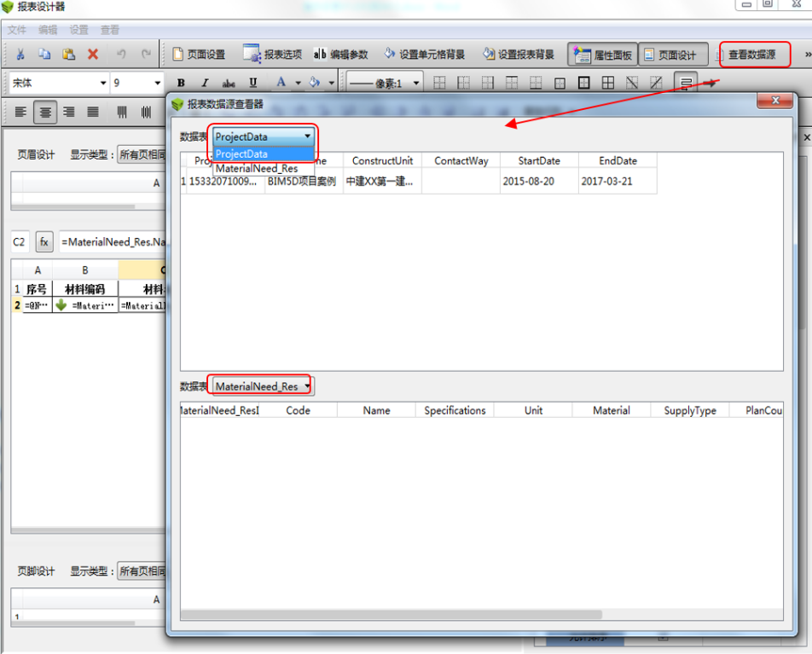The width and height of the screenshot is (812, 654).
Task: Toggle Underline formatting
Action: [253, 83]
